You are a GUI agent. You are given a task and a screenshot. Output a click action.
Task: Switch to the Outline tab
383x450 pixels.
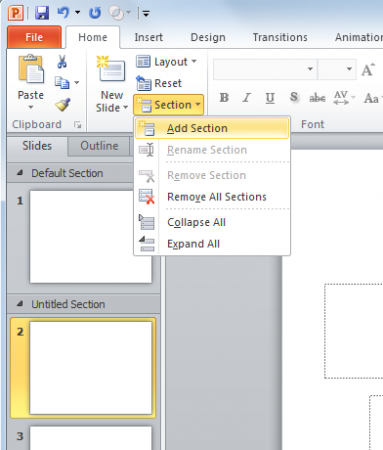99,146
